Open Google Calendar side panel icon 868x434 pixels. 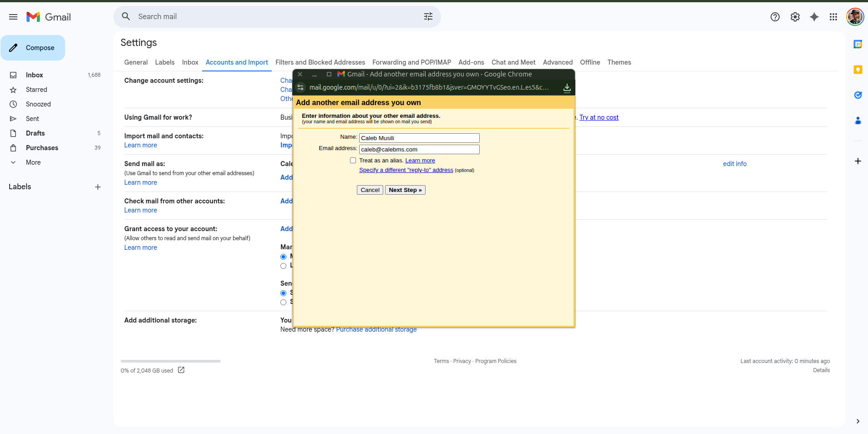858,44
